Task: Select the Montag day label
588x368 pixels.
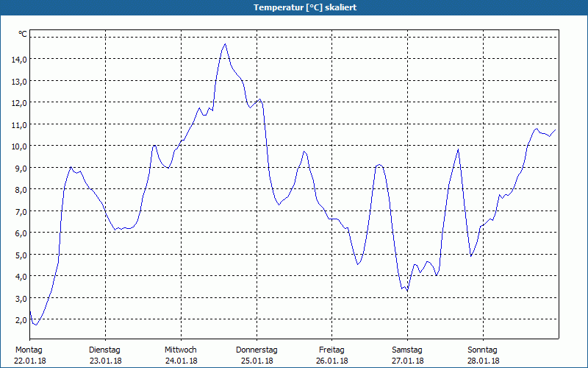Action: (29, 350)
